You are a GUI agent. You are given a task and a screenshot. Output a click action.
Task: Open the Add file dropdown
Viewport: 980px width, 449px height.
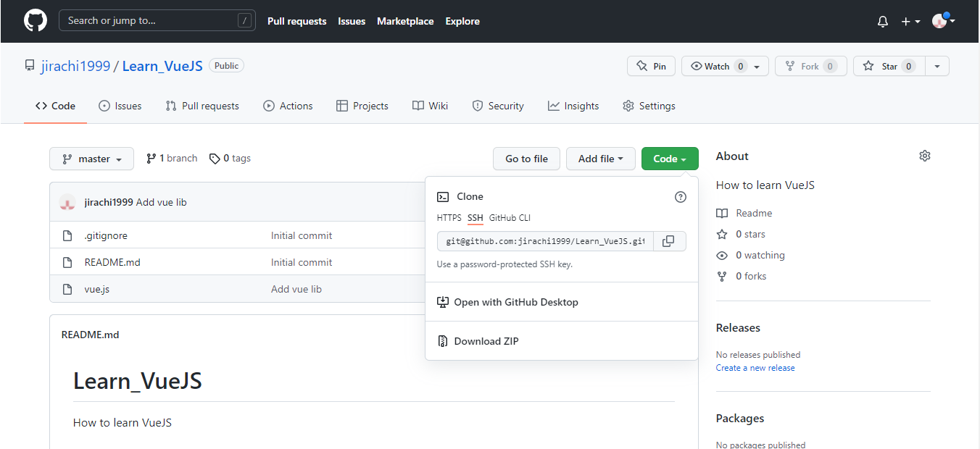coord(600,159)
